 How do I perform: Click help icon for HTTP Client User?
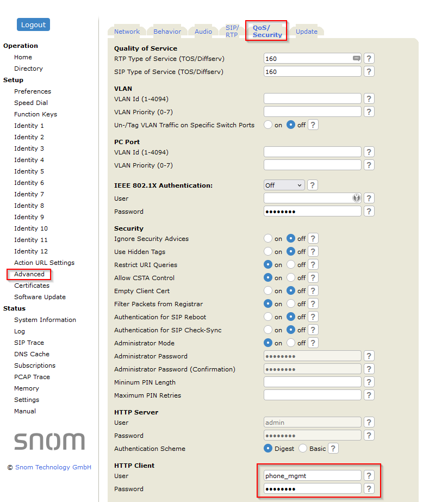(369, 476)
